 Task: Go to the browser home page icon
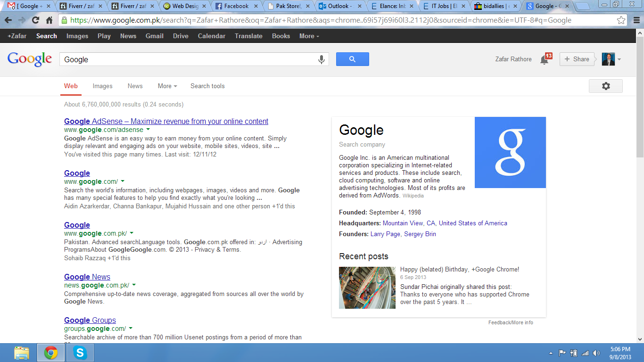(x=49, y=20)
